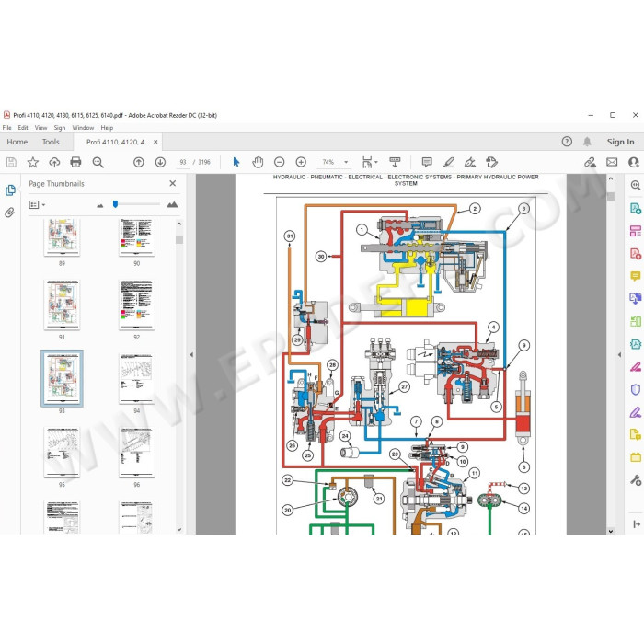Viewport: 644px width, 644px height.
Task: Open the Window menu
Action: 83,128
